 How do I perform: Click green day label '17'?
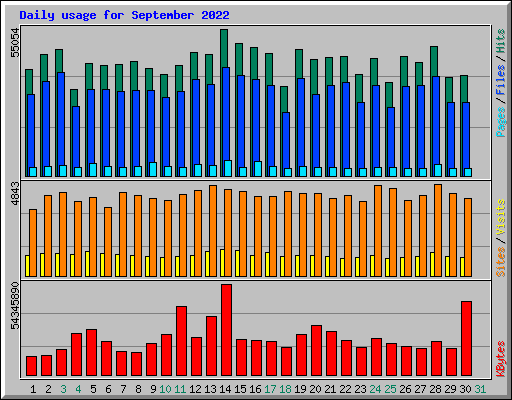[x=270, y=389]
